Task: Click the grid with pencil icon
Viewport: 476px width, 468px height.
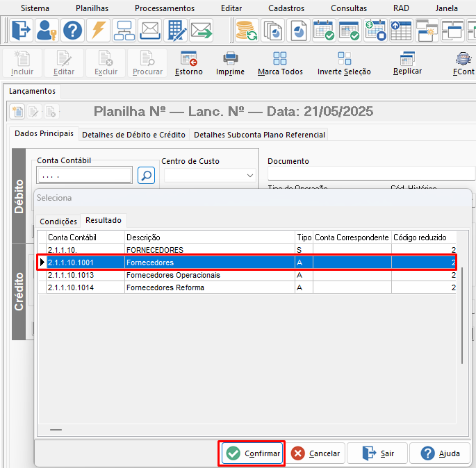Action: [176, 30]
